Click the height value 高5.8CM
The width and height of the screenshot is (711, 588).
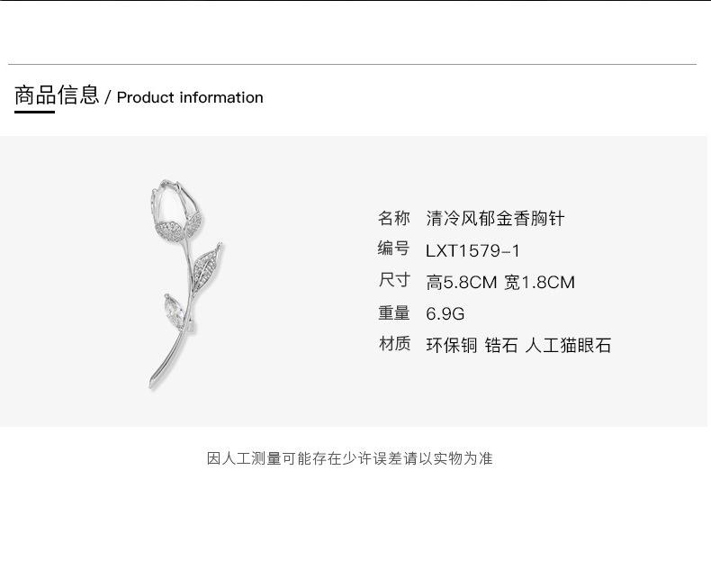[x=462, y=283]
